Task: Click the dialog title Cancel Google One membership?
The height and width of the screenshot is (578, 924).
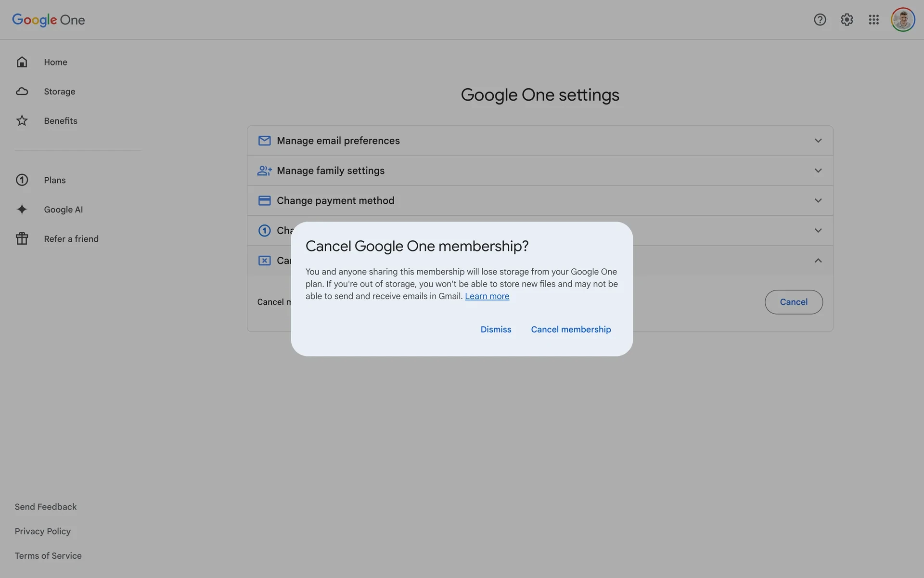Action: point(417,246)
